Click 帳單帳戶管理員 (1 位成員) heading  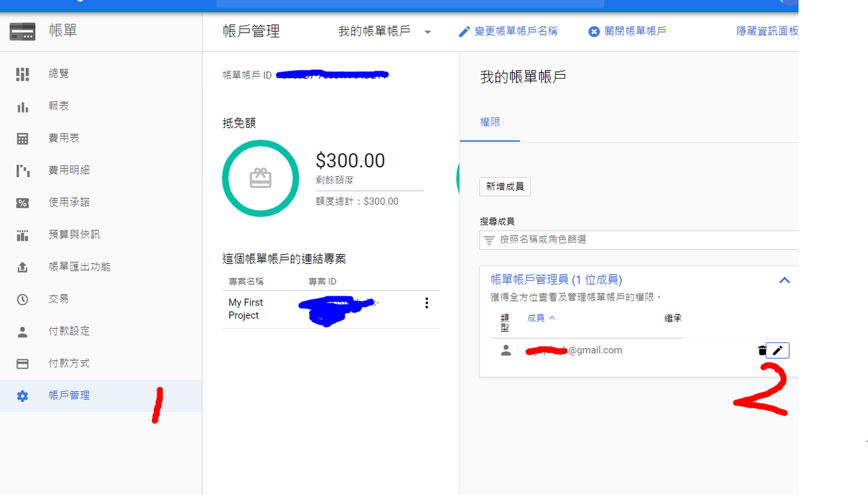(556, 279)
